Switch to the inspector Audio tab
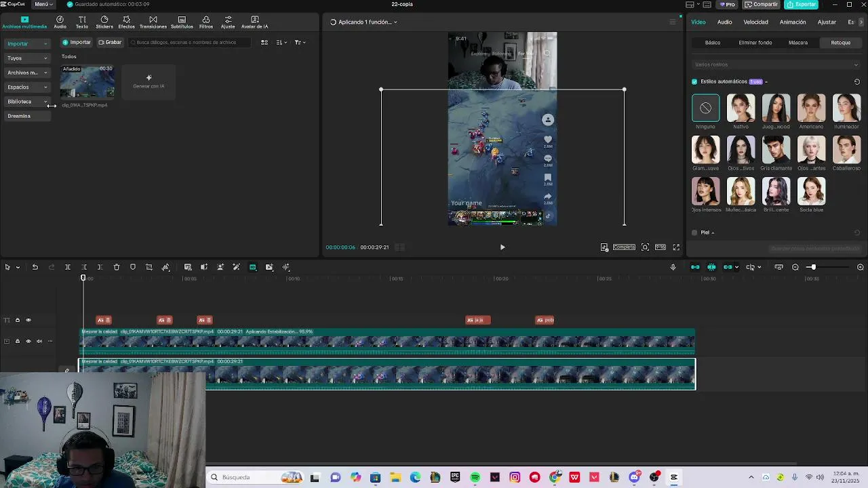Image resolution: width=868 pixels, height=488 pixels. pyautogui.click(x=724, y=22)
